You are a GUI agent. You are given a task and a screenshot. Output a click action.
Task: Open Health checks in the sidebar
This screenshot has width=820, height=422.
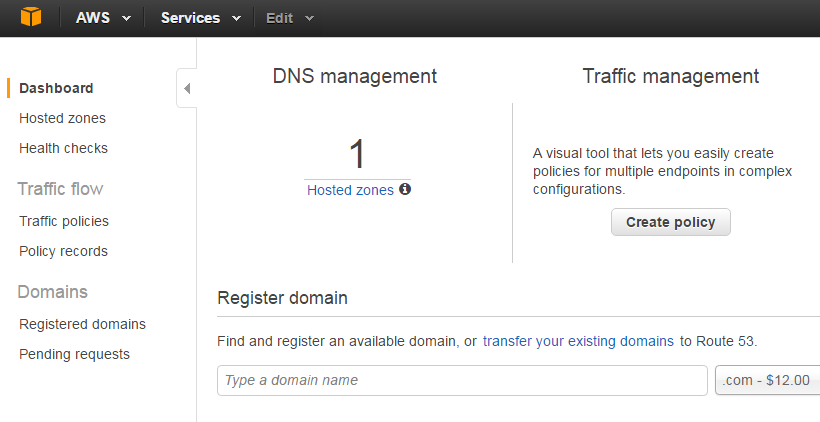[63, 148]
